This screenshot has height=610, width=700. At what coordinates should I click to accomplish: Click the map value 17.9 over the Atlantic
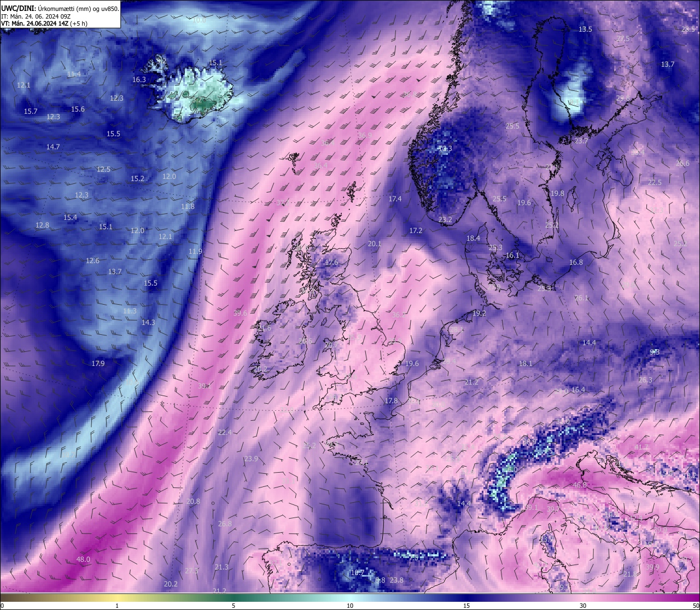coord(98,363)
